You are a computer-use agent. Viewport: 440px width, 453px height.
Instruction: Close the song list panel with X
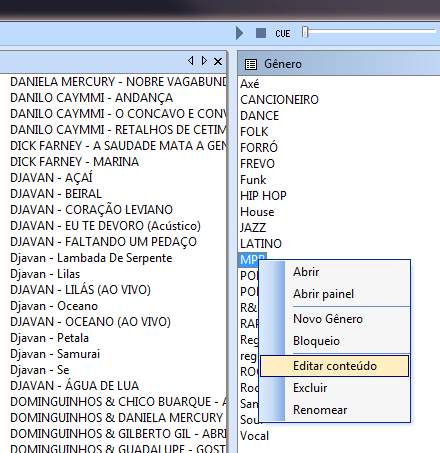218,61
